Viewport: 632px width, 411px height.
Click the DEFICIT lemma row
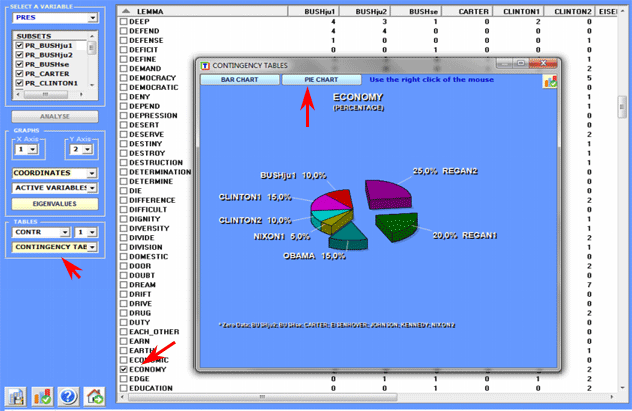click(143, 50)
